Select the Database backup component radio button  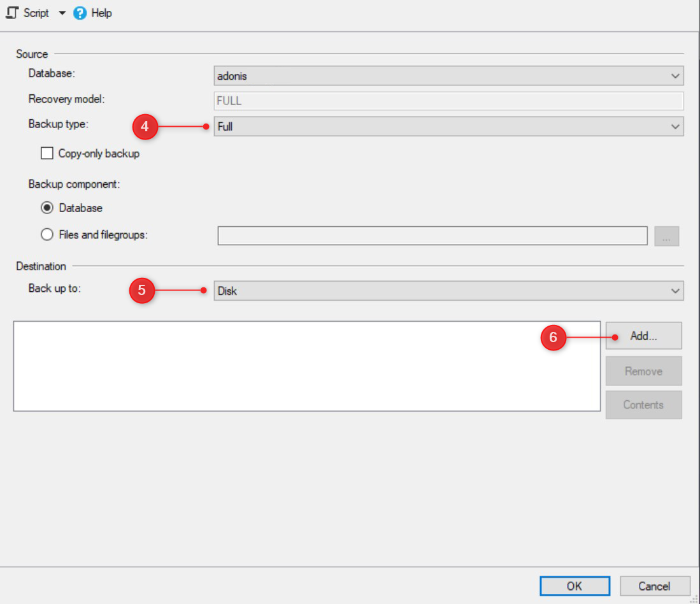coord(47,208)
